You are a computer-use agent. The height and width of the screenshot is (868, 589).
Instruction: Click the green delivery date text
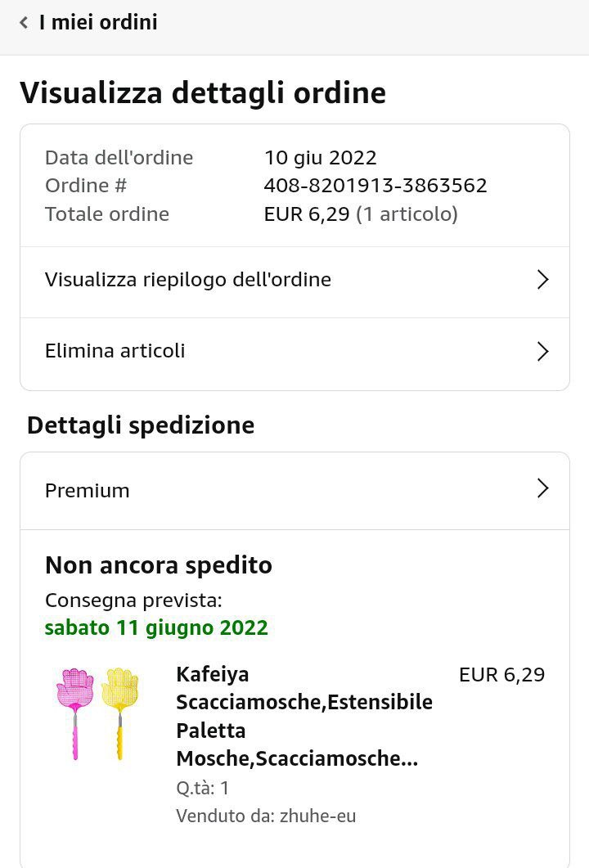156,627
